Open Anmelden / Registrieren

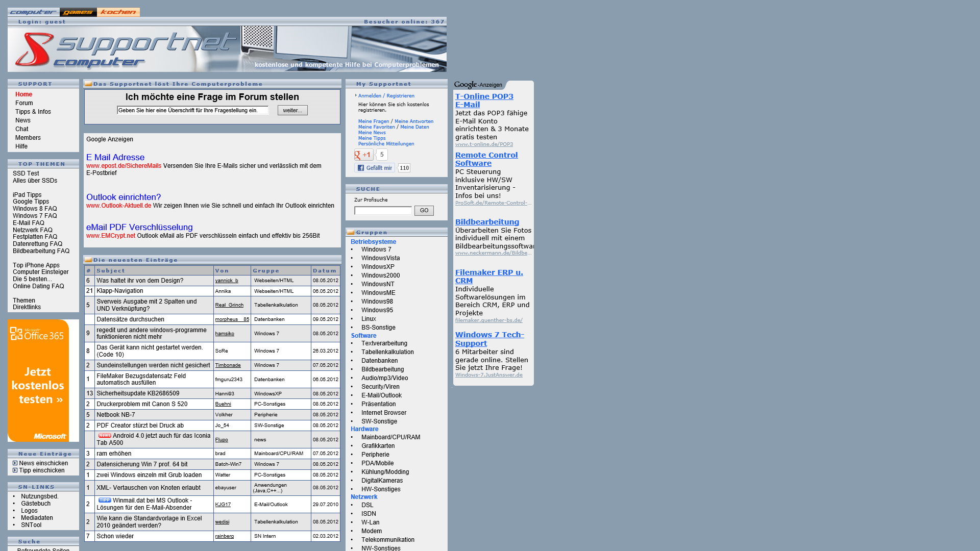386,95
